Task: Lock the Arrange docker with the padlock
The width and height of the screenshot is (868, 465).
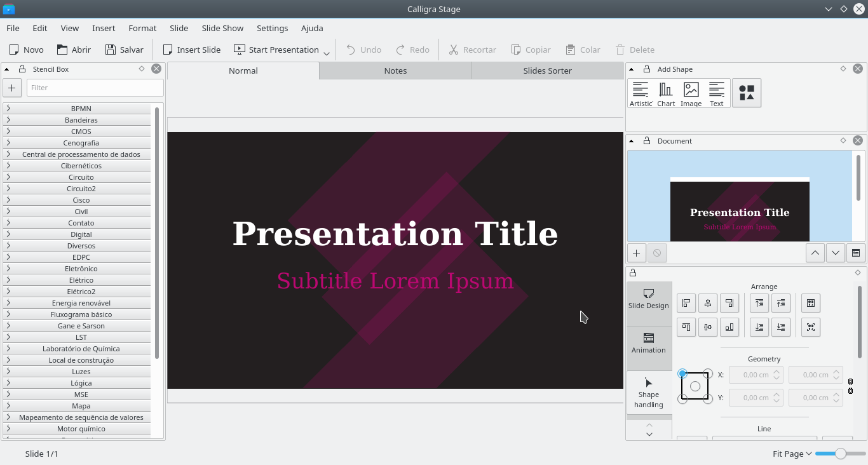Action: (633, 273)
